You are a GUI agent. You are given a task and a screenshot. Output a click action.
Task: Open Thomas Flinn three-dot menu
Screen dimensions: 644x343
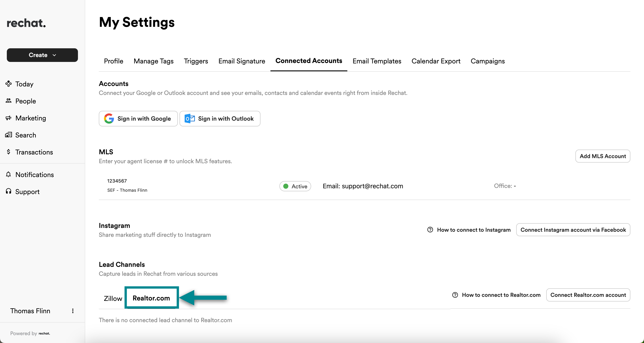[73, 311]
